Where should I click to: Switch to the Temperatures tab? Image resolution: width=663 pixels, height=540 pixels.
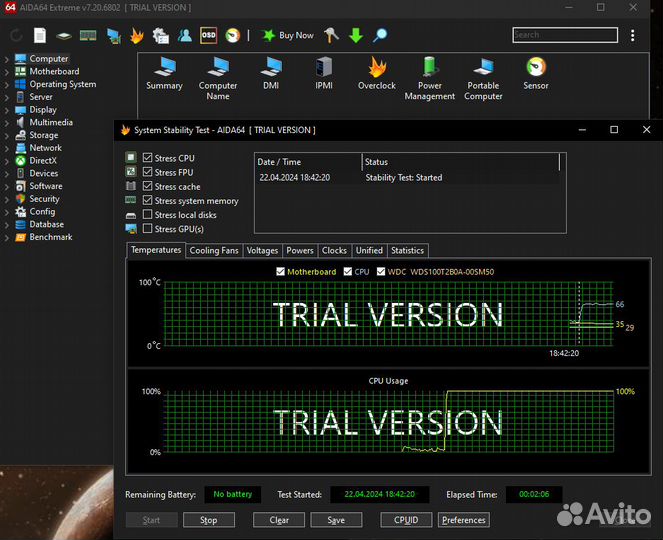(x=156, y=250)
